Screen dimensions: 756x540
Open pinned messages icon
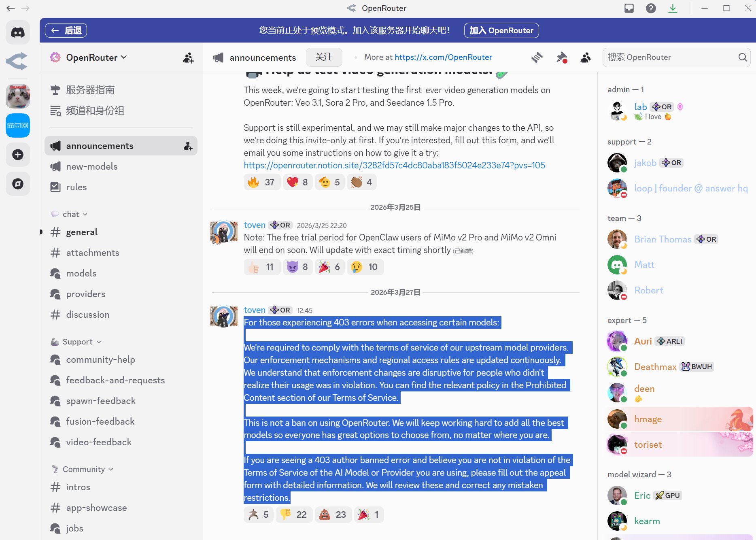[x=561, y=57]
